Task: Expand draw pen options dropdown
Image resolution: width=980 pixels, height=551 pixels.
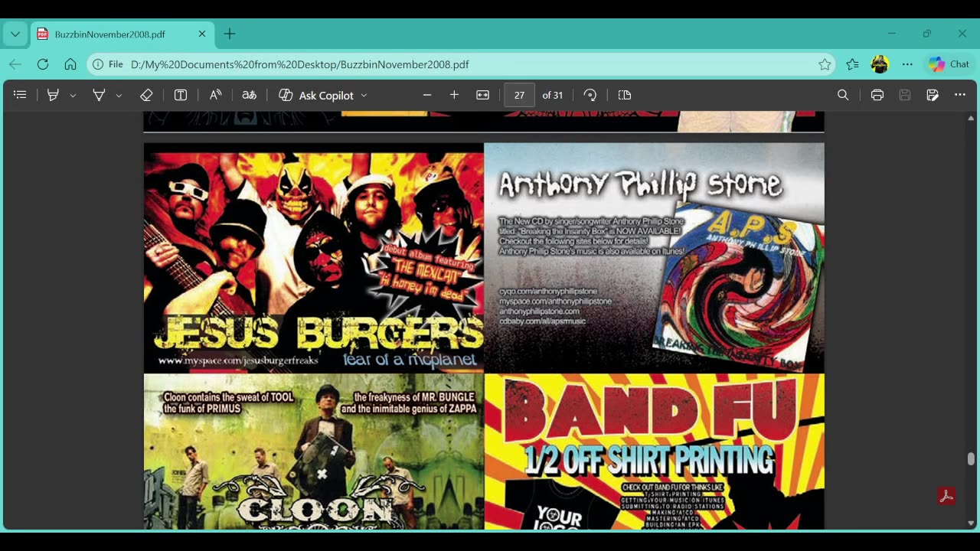Action: (x=119, y=95)
